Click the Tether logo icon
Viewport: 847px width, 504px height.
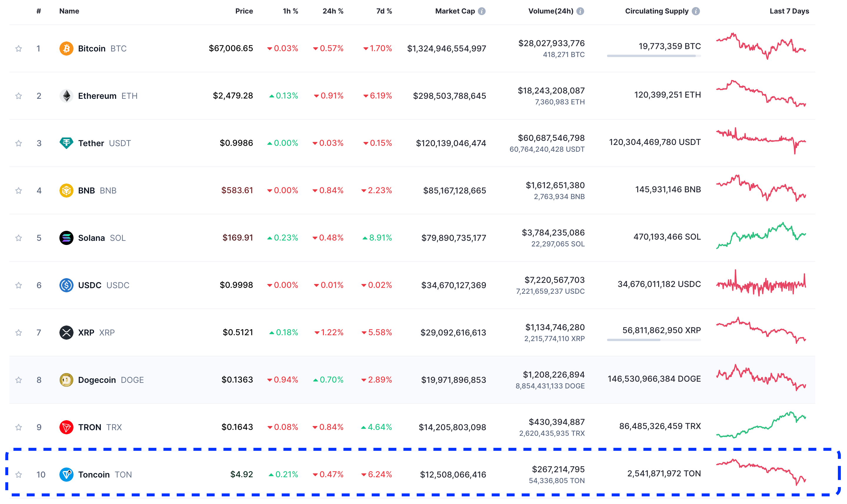coord(66,143)
